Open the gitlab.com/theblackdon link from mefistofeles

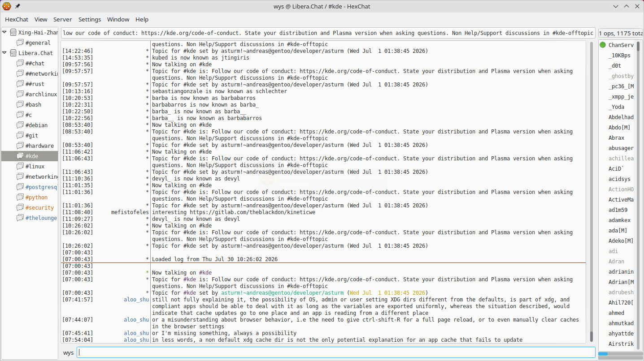pyautogui.click(x=252, y=212)
